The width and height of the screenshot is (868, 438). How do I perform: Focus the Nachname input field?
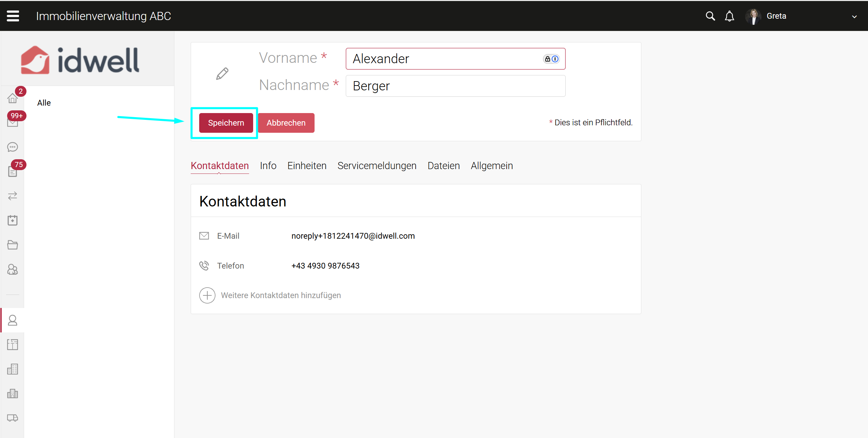(455, 86)
